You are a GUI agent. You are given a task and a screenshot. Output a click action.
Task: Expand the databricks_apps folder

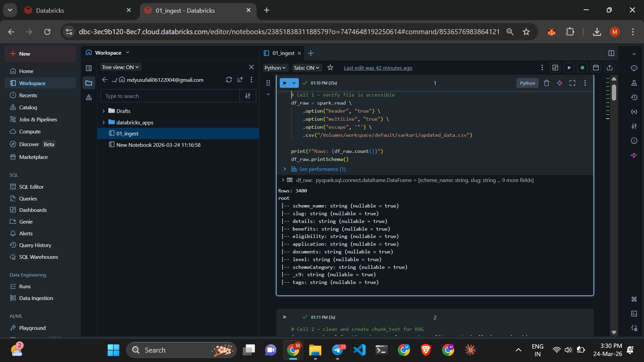(x=104, y=122)
